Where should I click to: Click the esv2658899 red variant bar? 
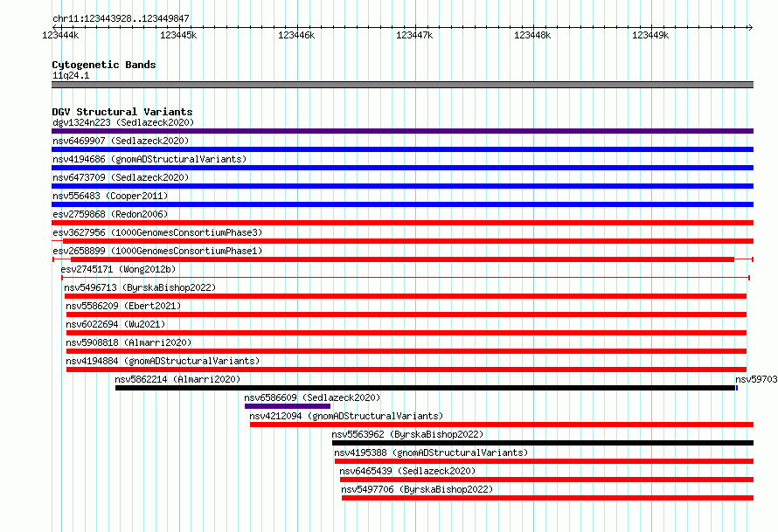pyautogui.click(x=402, y=259)
